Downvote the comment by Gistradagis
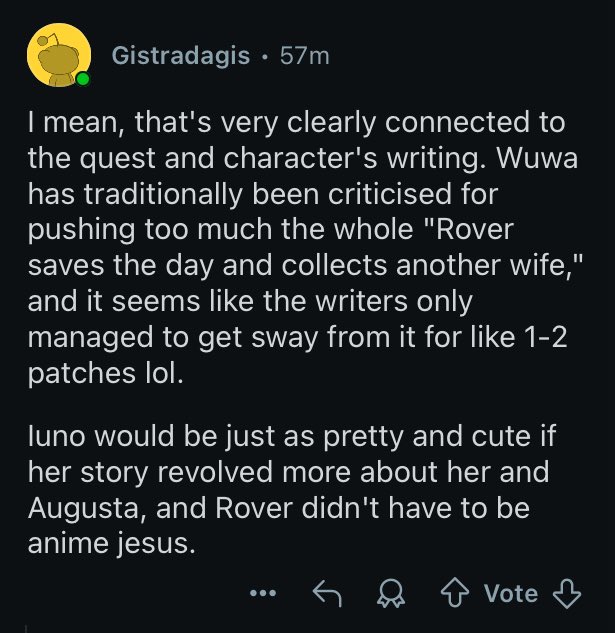The image size is (615, 633). pos(567,594)
